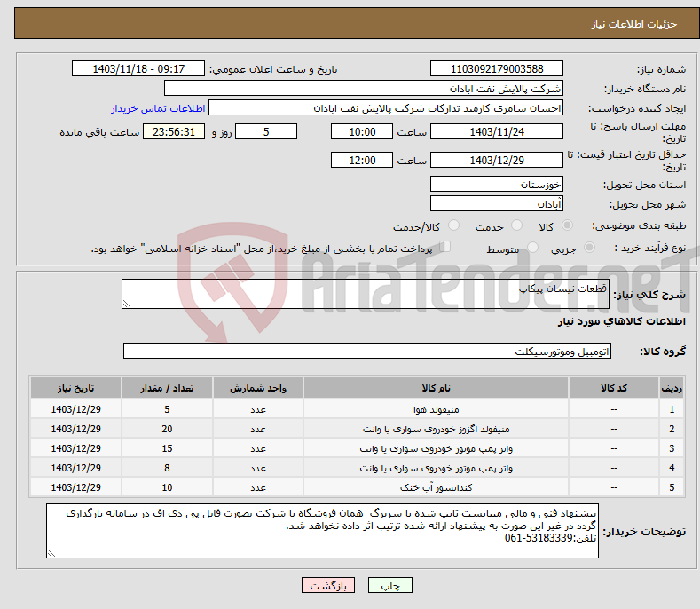Click the city field آبادان
The width and height of the screenshot is (700, 609).
[497, 204]
